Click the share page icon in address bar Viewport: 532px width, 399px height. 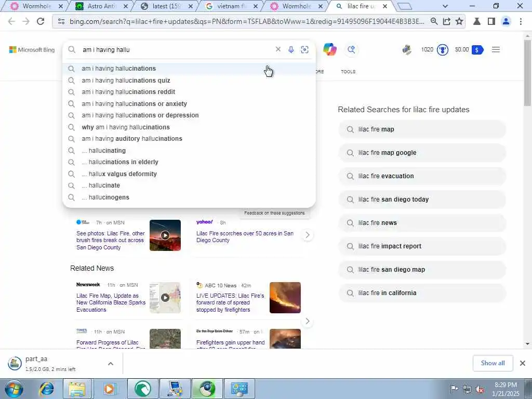click(x=446, y=21)
